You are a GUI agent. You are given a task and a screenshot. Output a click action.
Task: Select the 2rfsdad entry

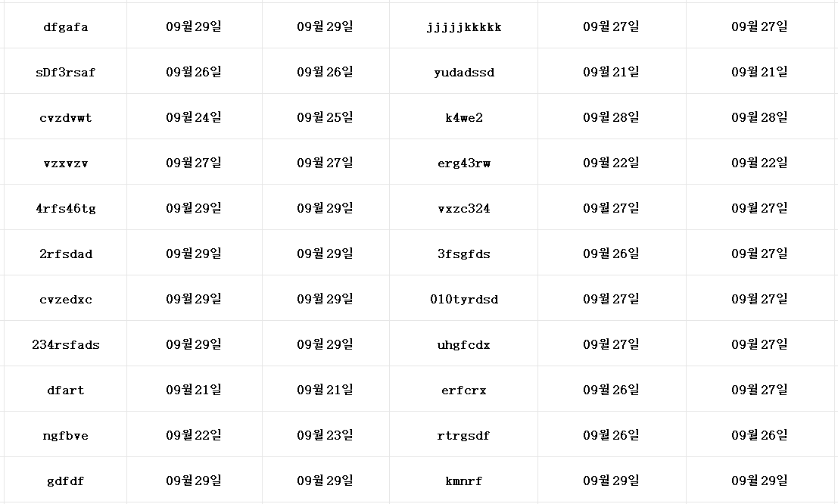pyautogui.click(x=66, y=254)
